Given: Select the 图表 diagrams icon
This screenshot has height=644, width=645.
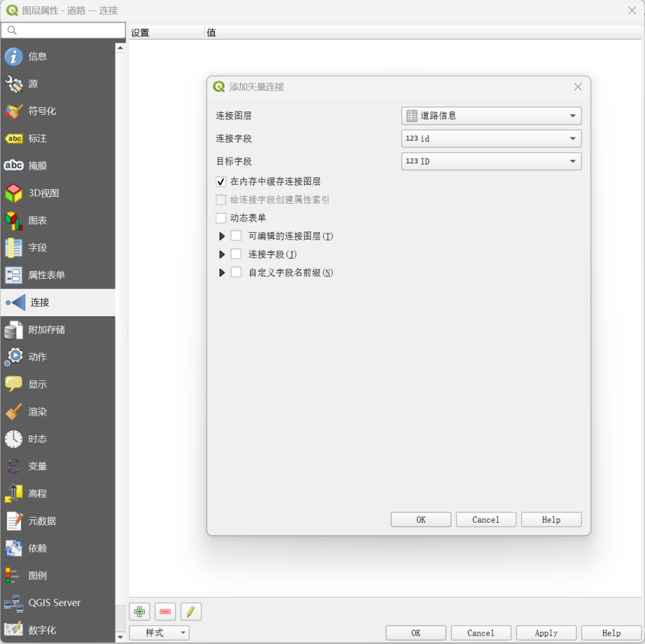Looking at the screenshot, I should (x=14, y=221).
